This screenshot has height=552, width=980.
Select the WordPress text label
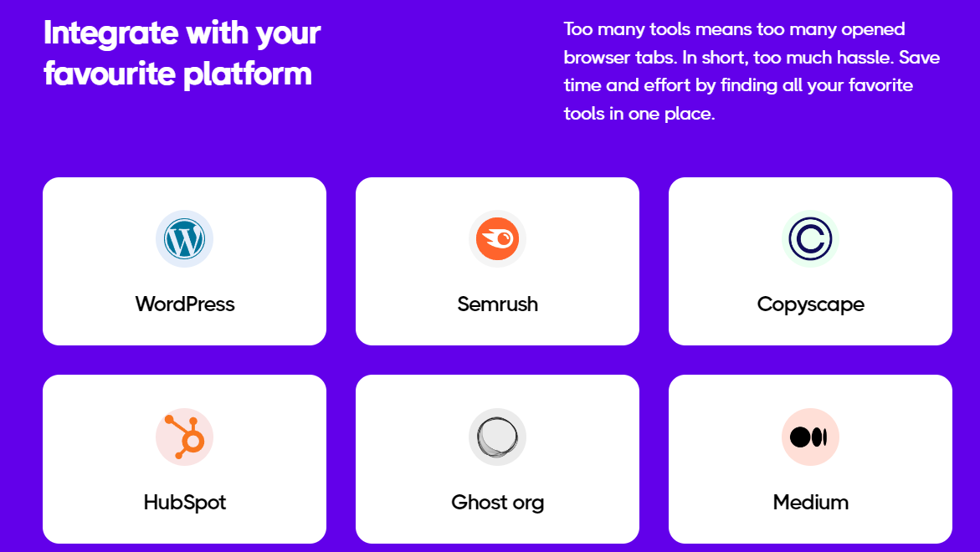[184, 304]
